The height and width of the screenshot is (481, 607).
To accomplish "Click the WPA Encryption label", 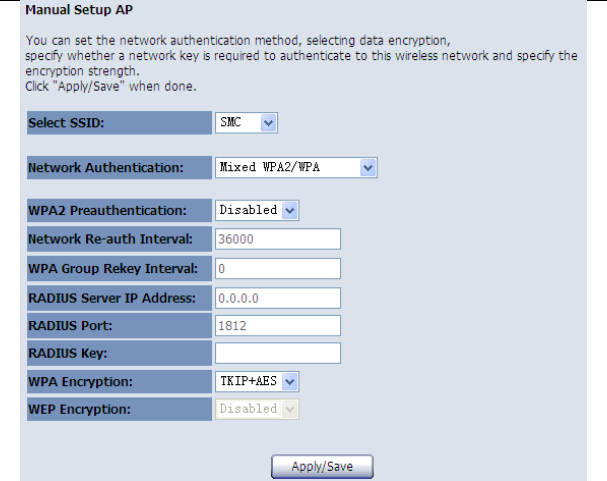I will point(84,382).
